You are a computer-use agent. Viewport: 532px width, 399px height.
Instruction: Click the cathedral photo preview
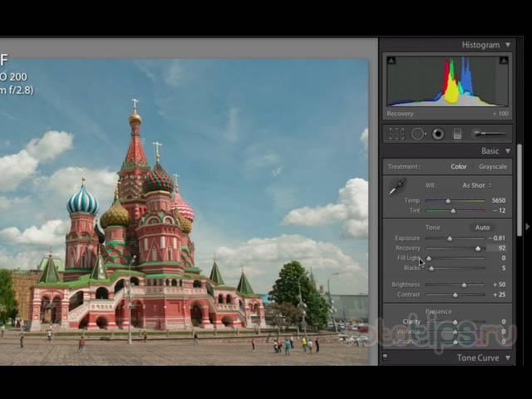184,212
